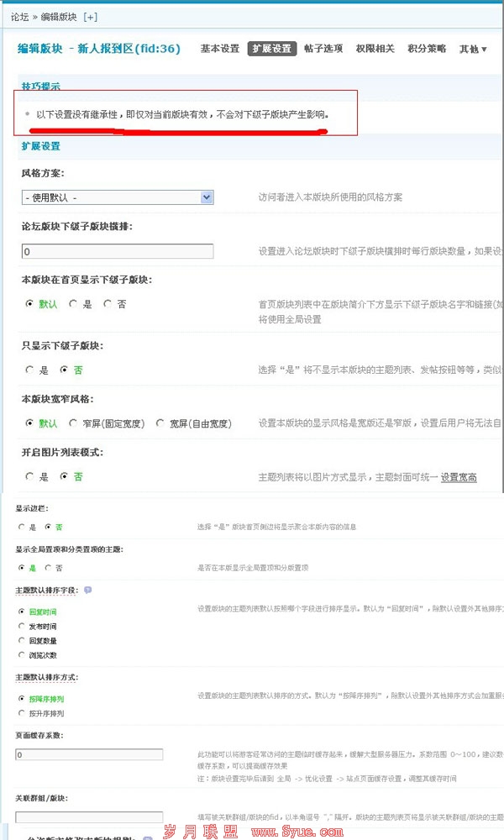This screenshot has height=840, width=504.
Task: Open the 帖子选项 tab
Action: pos(323,49)
